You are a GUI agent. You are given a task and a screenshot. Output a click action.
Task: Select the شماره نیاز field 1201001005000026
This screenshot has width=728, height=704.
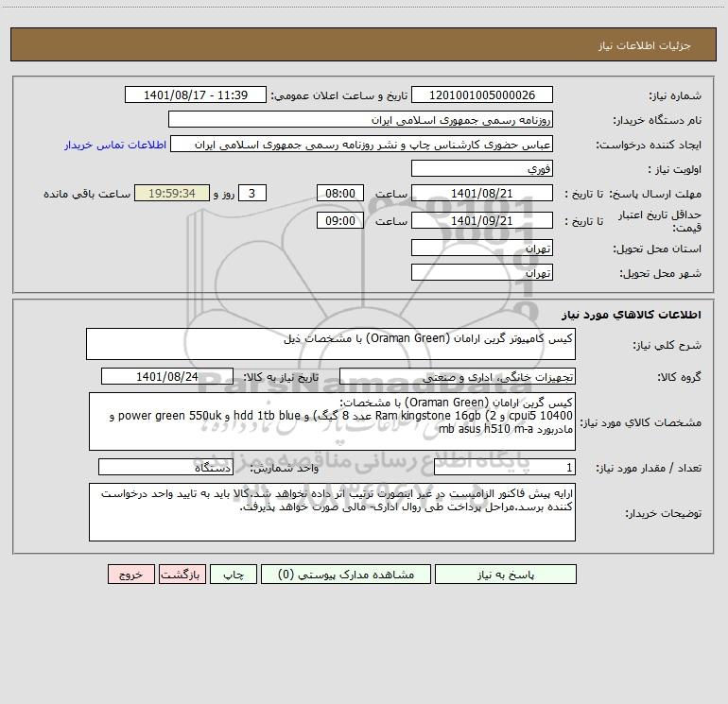pos(482,94)
